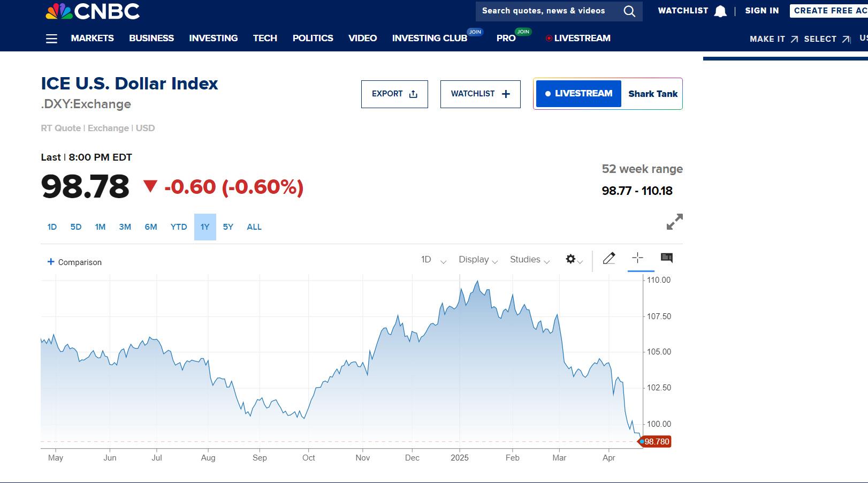
Task: Switch chart range to 1M
Action: point(100,227)
